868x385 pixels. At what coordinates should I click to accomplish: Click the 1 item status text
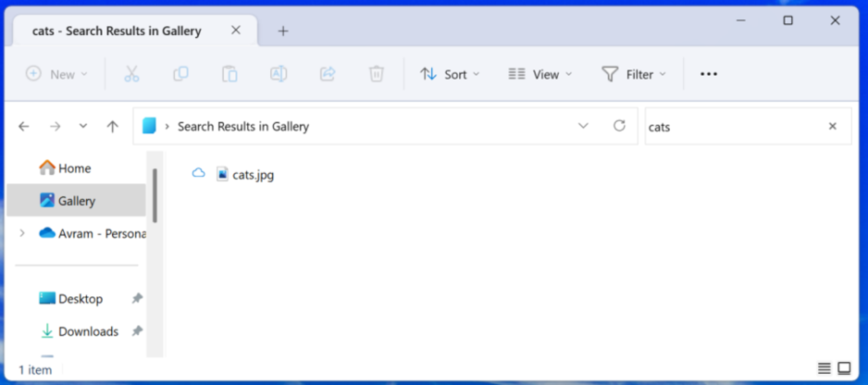(x=35, y=370)
